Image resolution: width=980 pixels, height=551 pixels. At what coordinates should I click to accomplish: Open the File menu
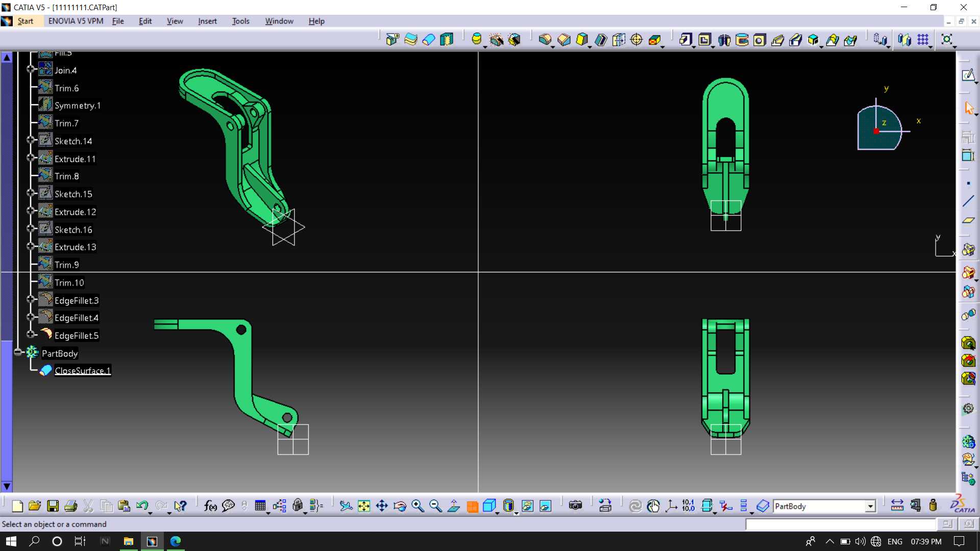click(x=118, y=21)
